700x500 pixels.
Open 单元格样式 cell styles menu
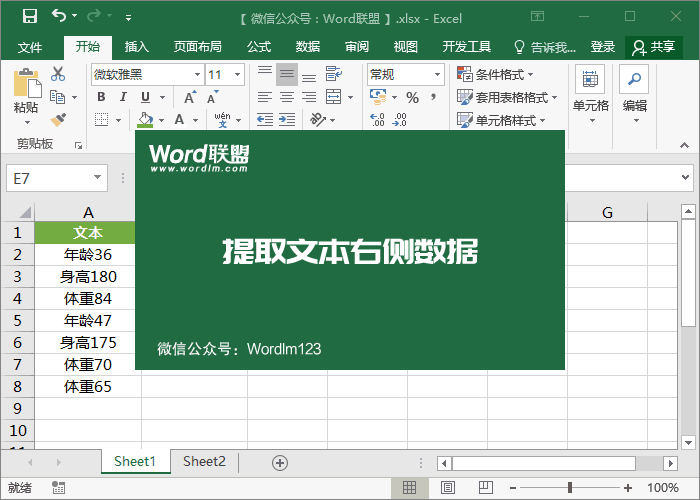(x=501, y=120)
